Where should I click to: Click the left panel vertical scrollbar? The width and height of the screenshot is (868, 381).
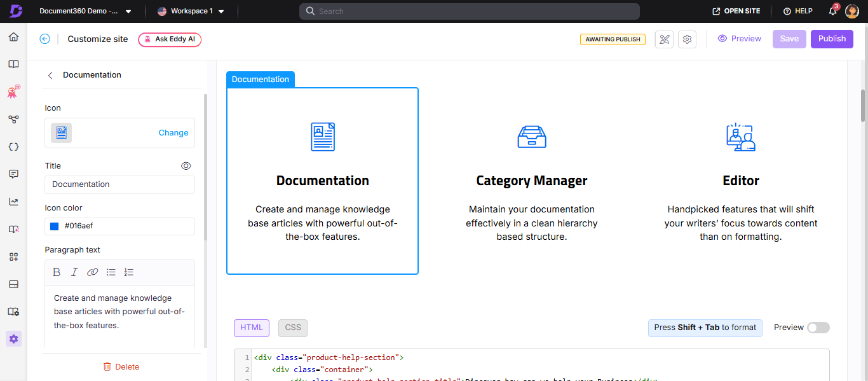(205, 167)
